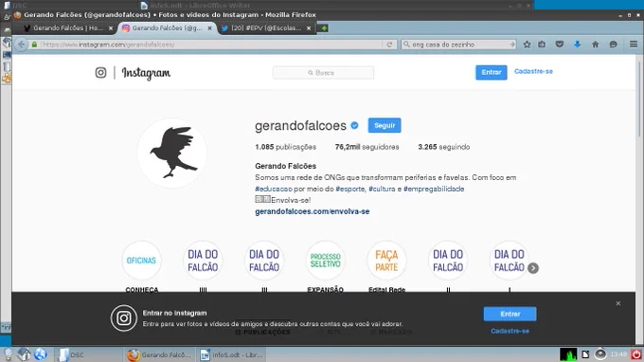The width and height of the screenshot is (644, 362).
Task: Click the Pocket save icon
Action: coord(560,45)
